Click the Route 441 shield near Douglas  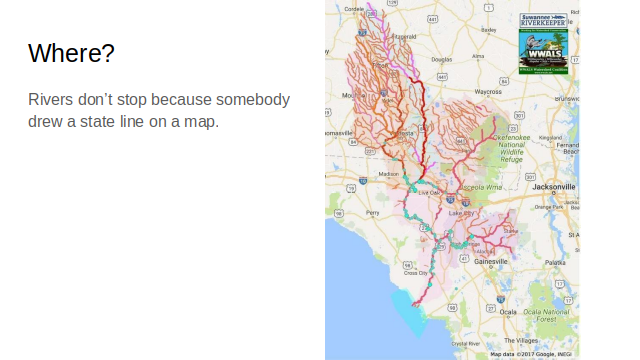click(442, 77)
